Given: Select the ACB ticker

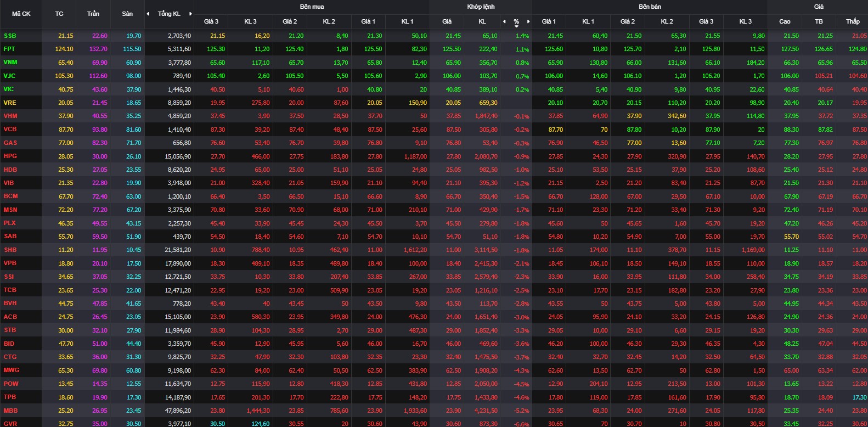Looking at the screenshot, I should [10, 317].
